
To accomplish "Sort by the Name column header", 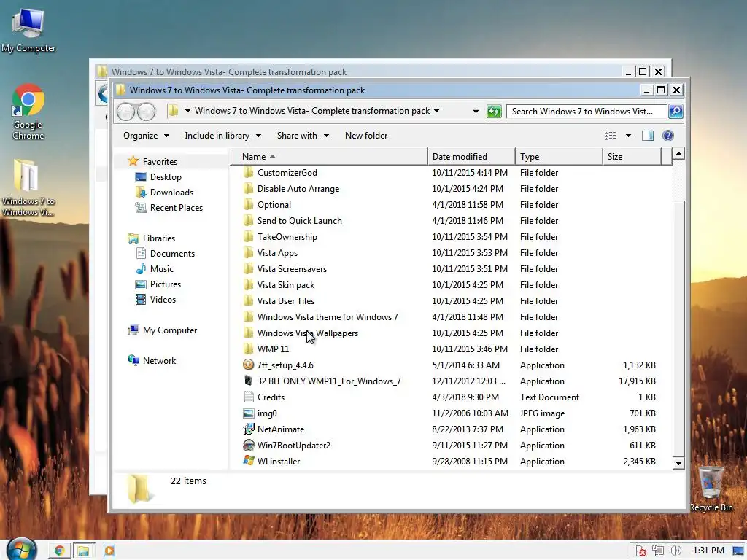I will click(329, 157).
